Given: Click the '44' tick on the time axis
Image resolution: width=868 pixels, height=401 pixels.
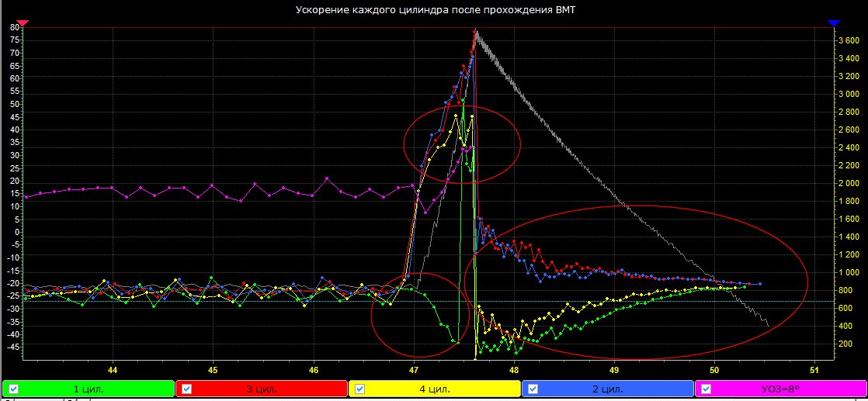Looking at the screenshot, I should click(113, 369).
